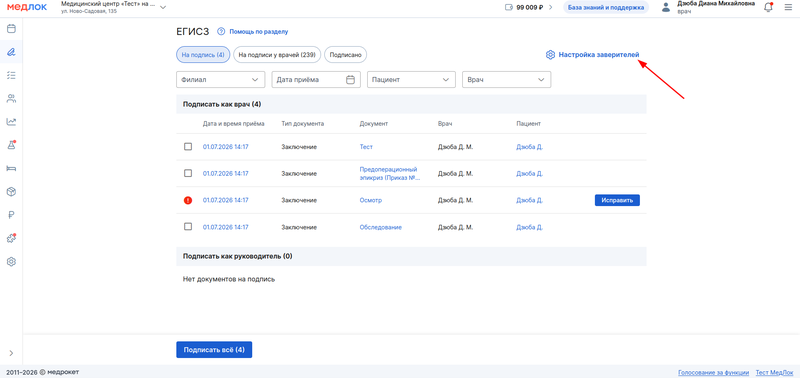Open the Обследование document link
This screenshot has height=378, width=800.
point(380,227)
